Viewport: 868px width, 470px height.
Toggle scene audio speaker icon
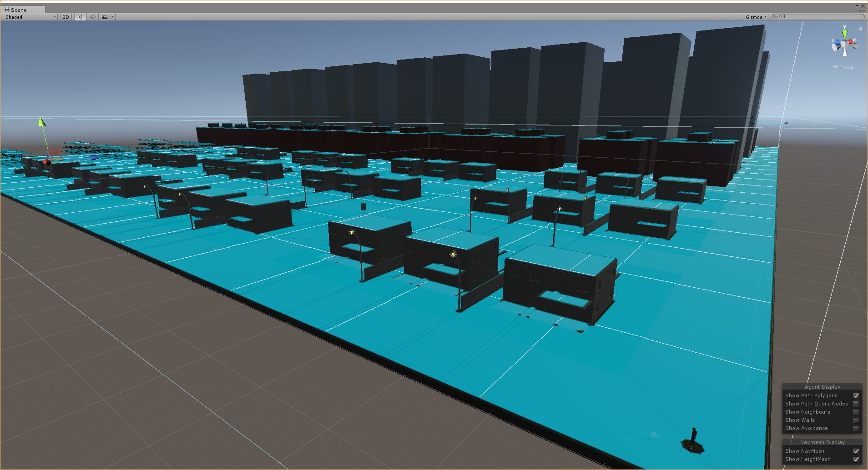coord(92,17)
